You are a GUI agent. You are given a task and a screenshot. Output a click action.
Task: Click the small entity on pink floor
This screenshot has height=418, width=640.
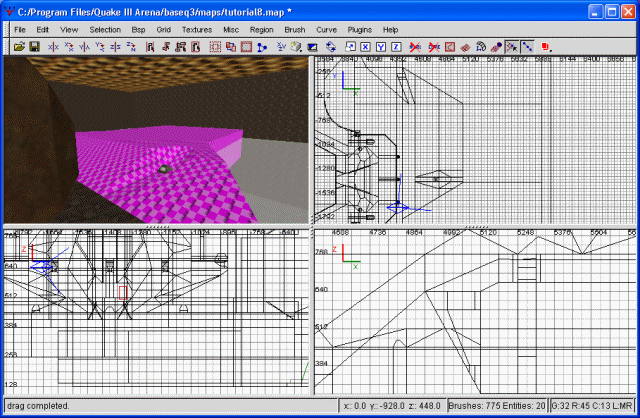tap(164, 169)
